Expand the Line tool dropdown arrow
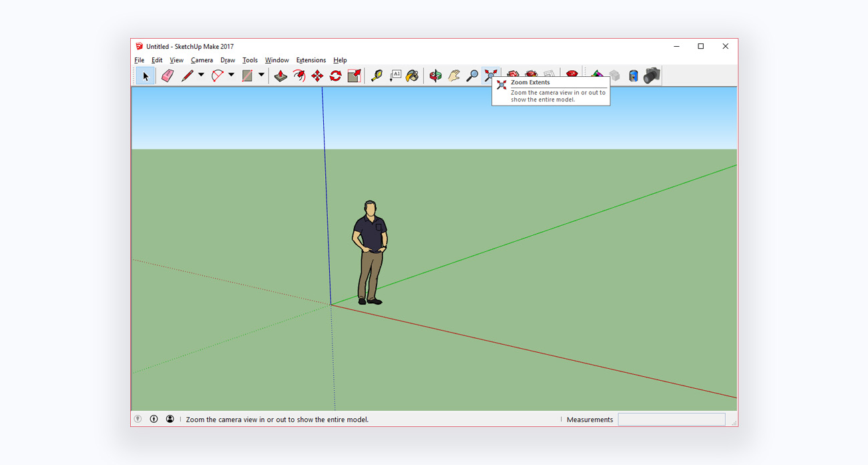The width and height of the screenshot is (868, 465). tap(201, 75)
